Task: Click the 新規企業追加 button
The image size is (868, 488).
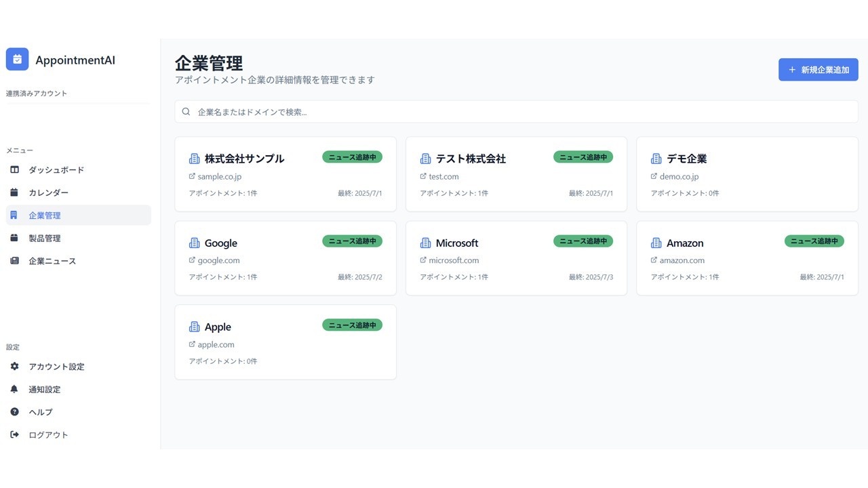Action: coord(818,70)
